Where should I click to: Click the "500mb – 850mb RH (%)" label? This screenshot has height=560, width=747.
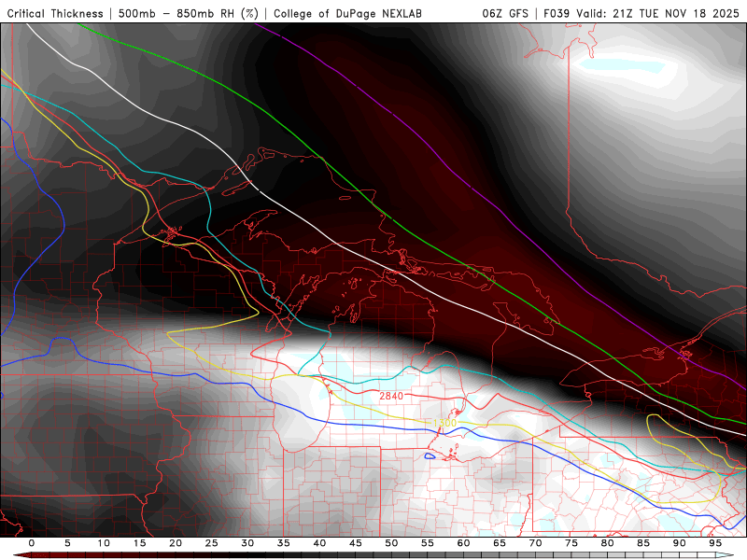pyautogui.click(x=189, y=13)
